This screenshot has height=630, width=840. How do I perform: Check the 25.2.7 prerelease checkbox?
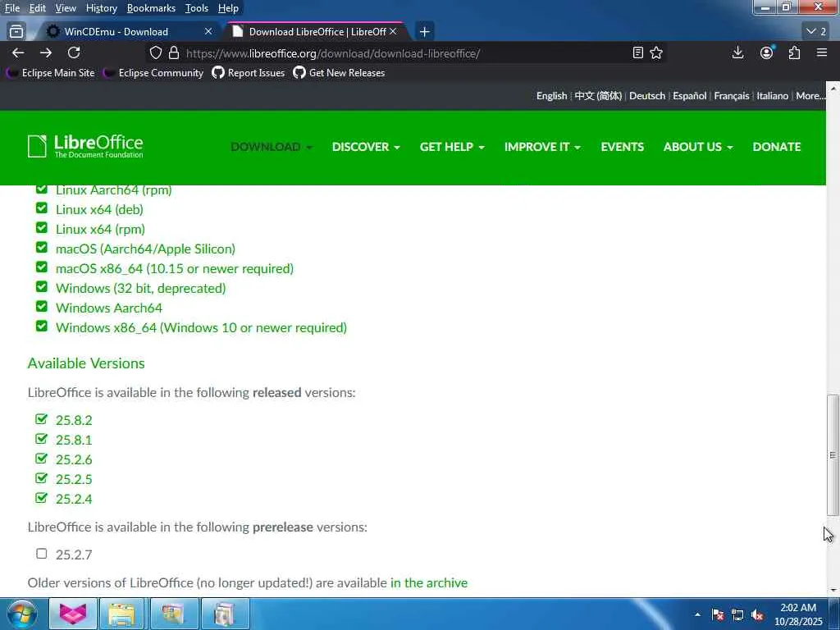42,554
